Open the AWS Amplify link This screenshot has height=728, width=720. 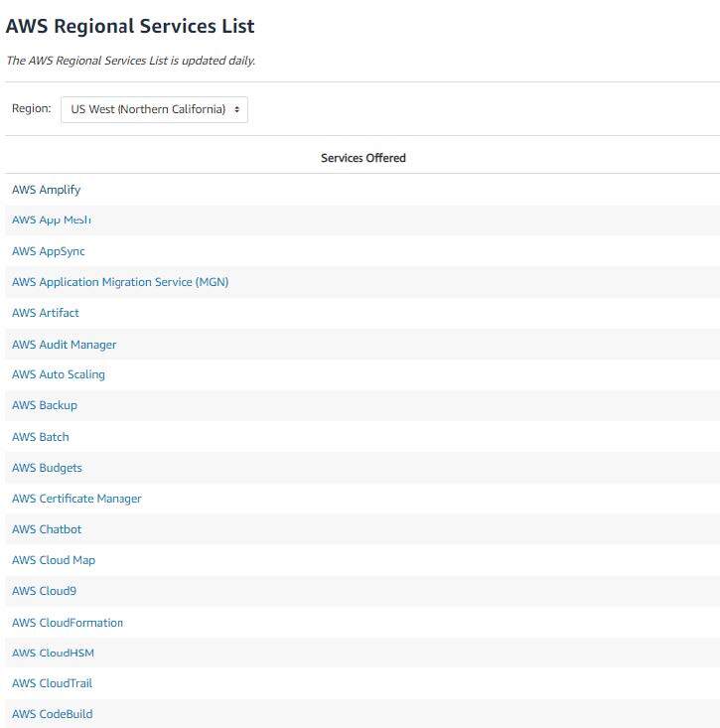[x=46, y=190]
